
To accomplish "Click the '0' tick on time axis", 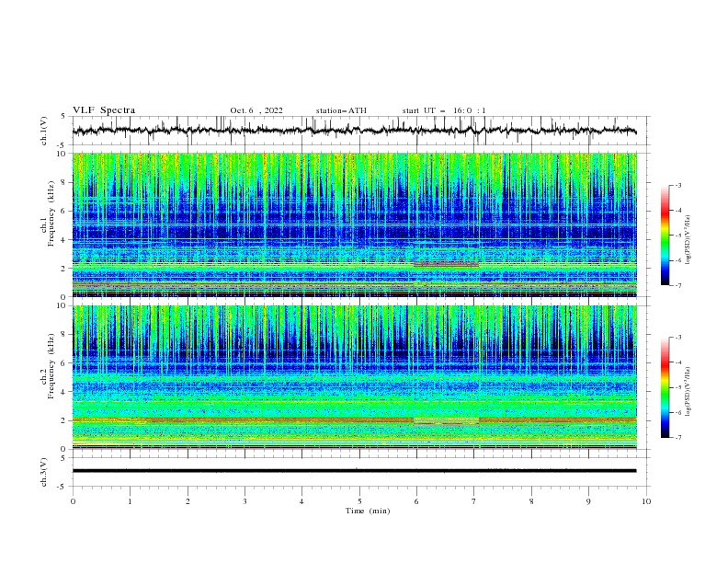I will 73,501.
